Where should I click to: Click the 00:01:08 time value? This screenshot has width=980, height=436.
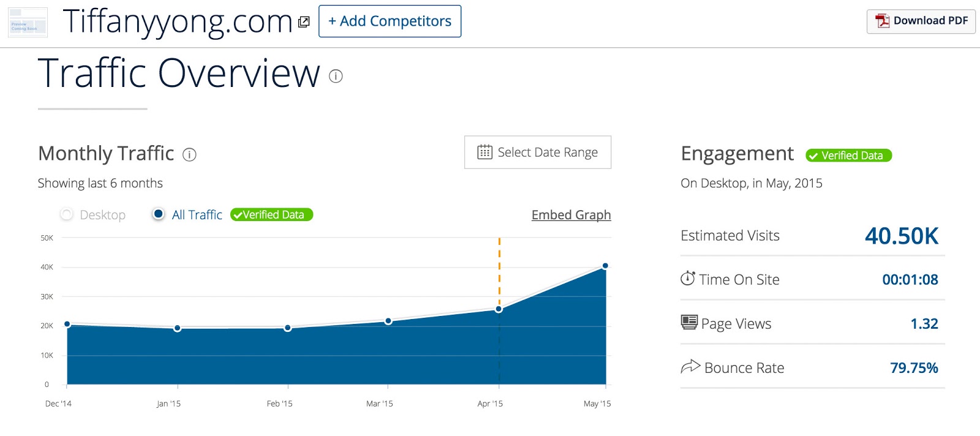click(x=910, y=280)
